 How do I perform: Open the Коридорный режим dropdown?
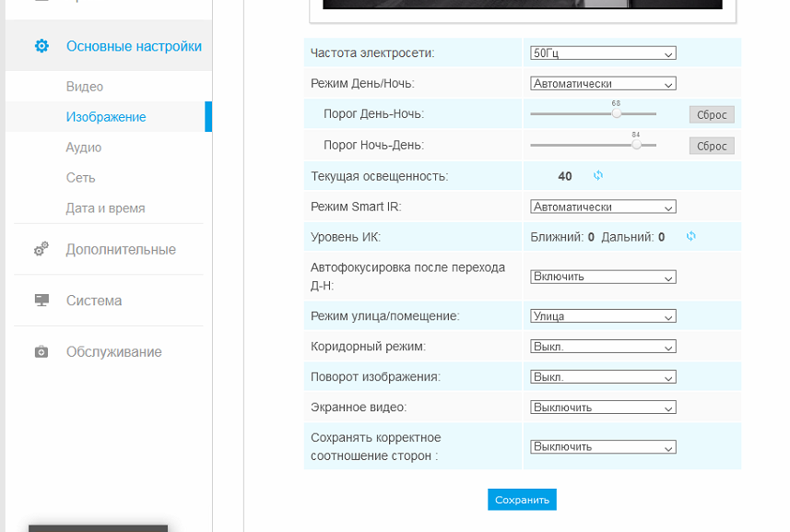coord(603,347)
